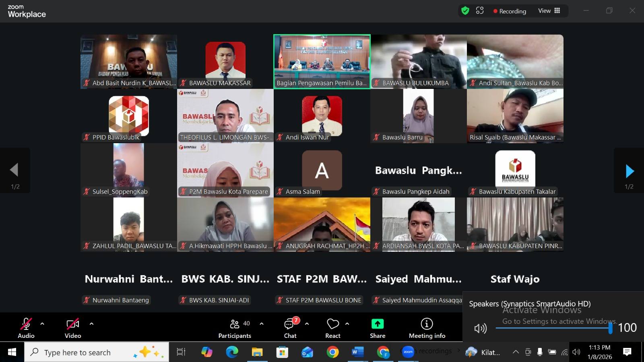Viewport: 644px width, 362px height.
Task: Select the BAWASLU MAKASSAR participant tile
Action: [x=225, y=62]
